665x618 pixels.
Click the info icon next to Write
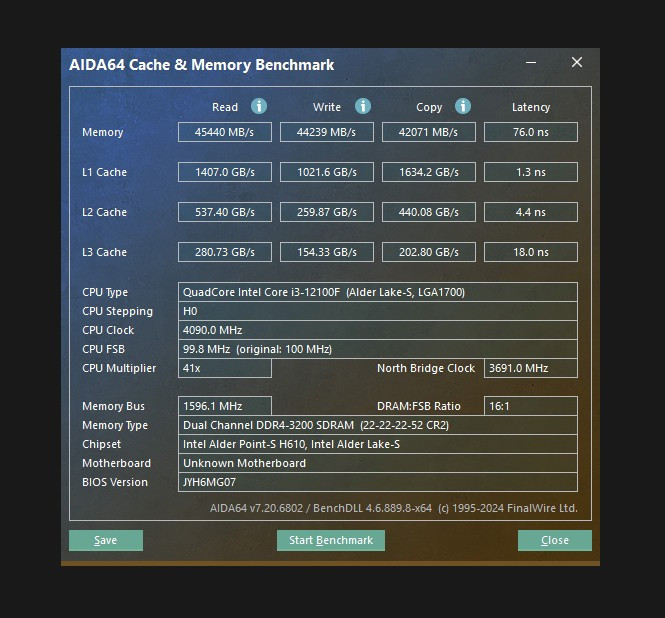click(363, 106)
